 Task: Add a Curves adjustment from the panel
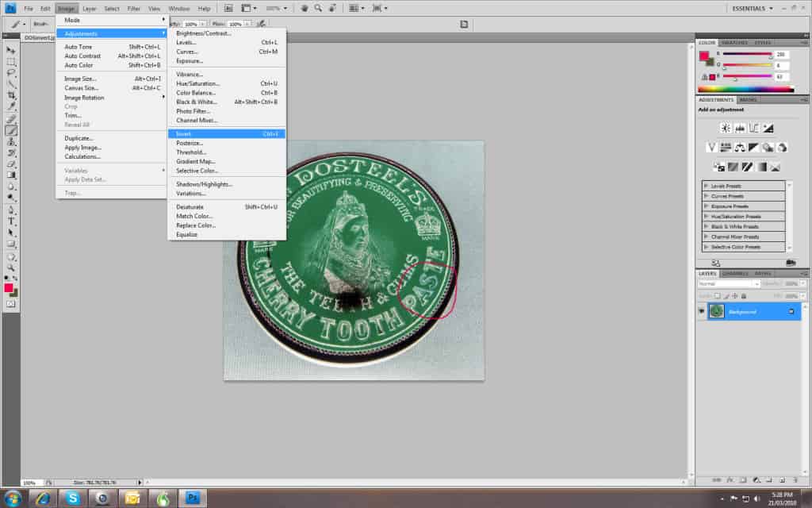point(754,128)
